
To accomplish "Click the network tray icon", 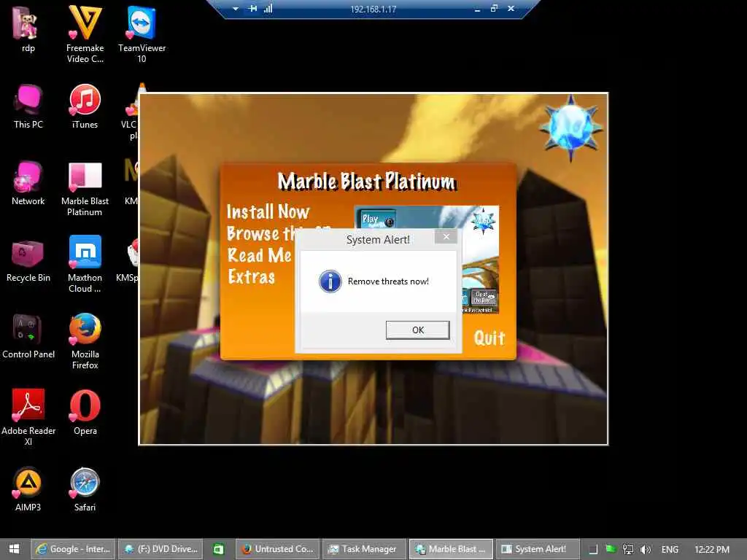I will 628,550.
